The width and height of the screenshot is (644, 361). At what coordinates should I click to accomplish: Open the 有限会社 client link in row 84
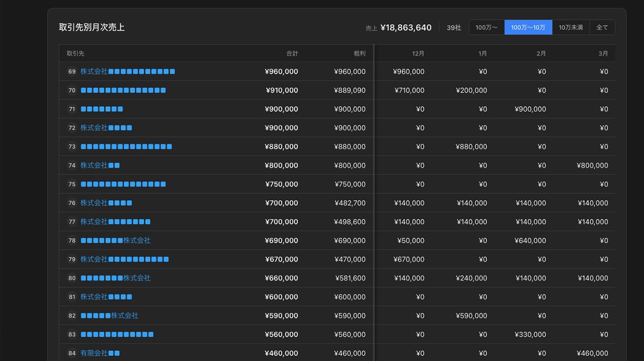tap(100, 353)
